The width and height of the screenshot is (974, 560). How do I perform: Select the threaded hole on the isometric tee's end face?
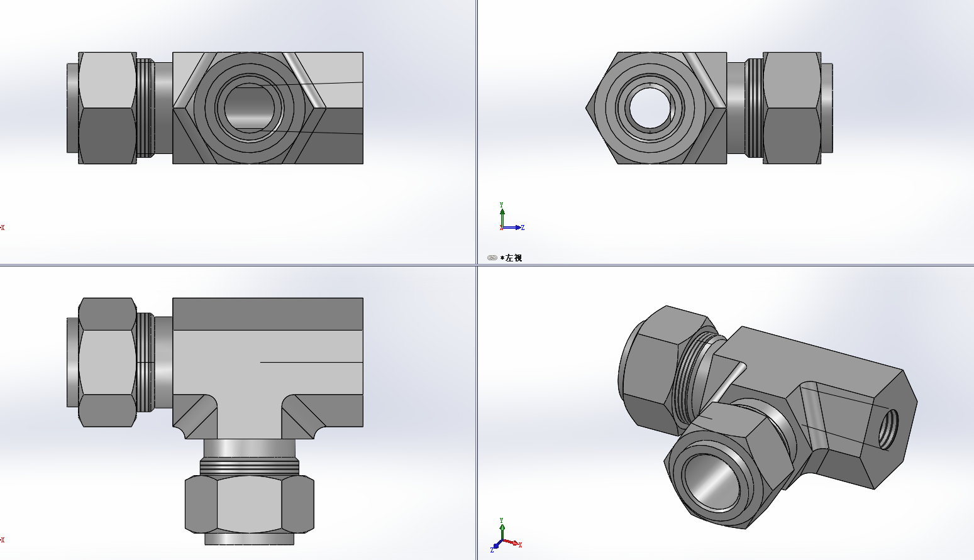887,429
